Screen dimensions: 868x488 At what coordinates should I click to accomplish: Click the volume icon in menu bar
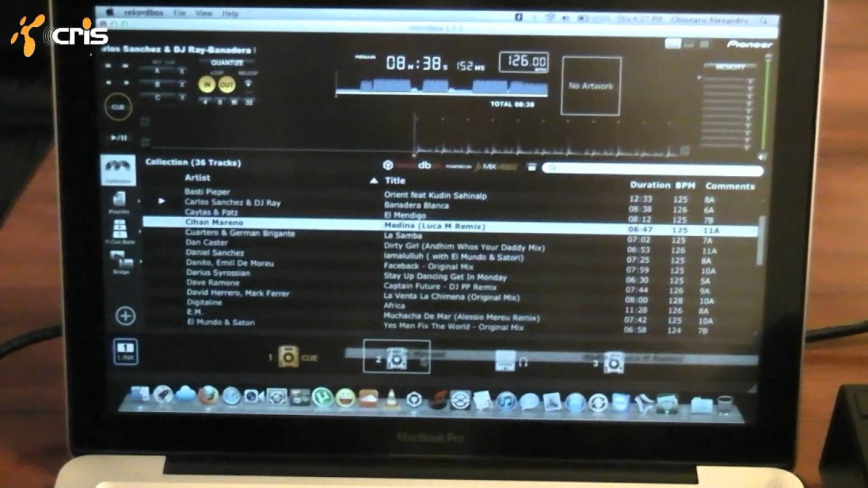coord(566,18)
